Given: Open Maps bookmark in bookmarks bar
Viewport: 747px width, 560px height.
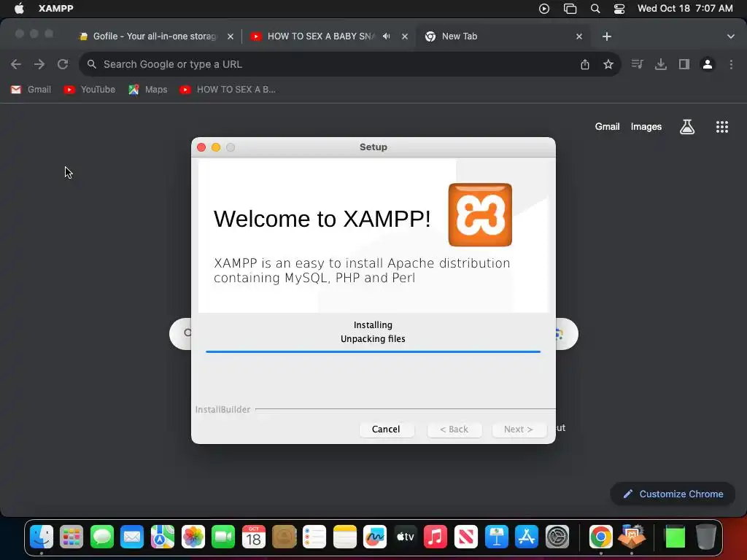Looking at the screenshot, I should (x=148, y=90).
